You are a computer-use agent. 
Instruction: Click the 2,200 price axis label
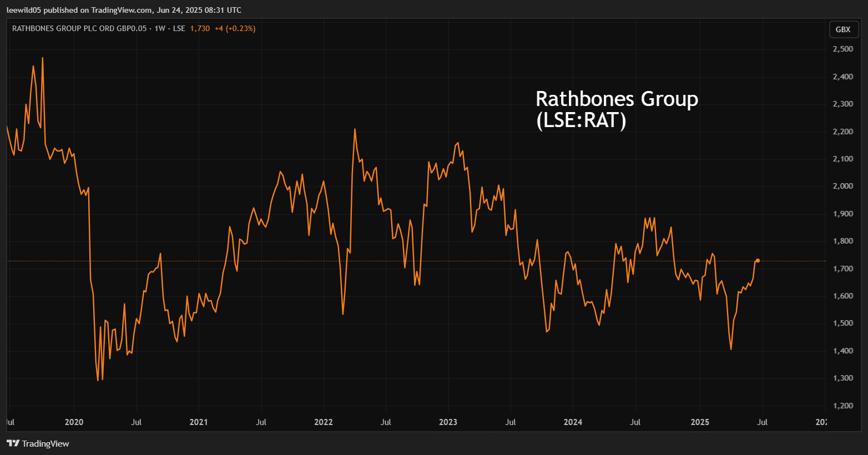[843, 132]
